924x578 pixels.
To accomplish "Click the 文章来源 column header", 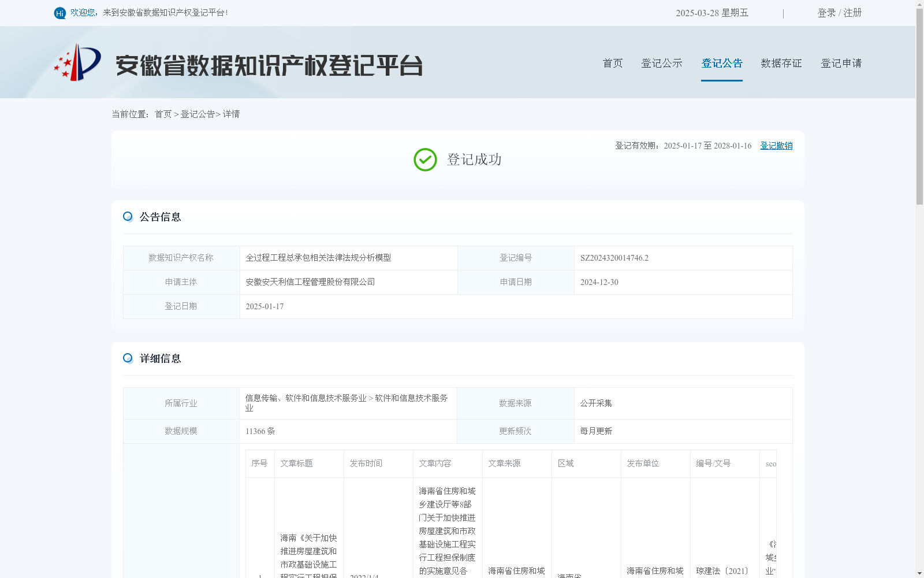I will [504, 464].
